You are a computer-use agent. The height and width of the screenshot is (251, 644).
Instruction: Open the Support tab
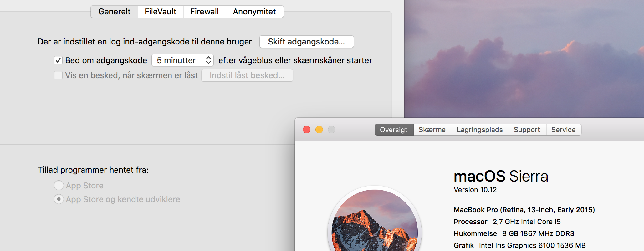(527, 130)
